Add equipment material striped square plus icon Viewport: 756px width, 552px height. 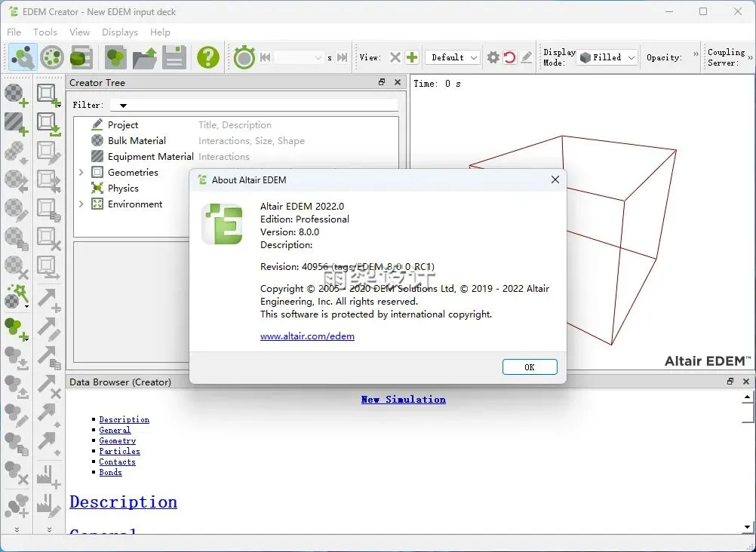(17, 124)
